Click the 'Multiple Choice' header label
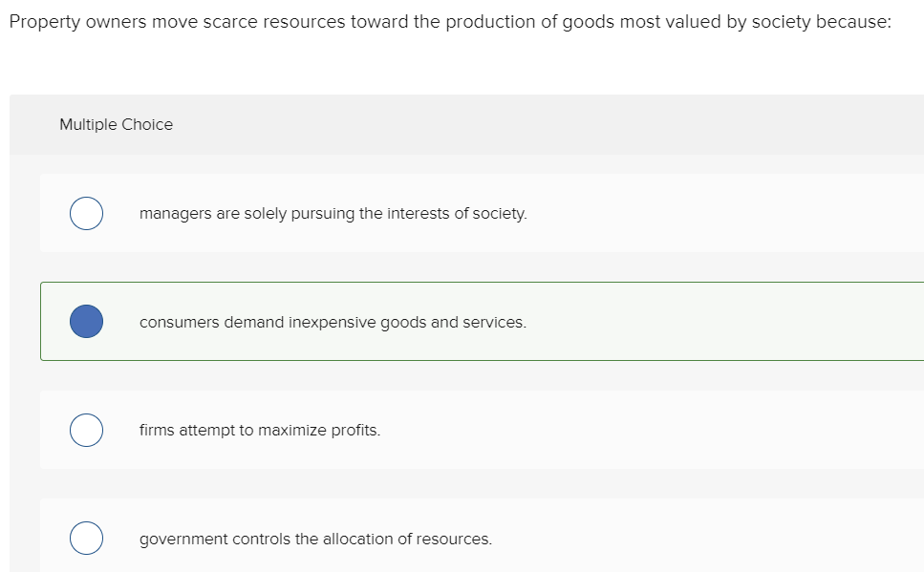The width and height of the screenshot is (924, 572). tap(116, 124)
